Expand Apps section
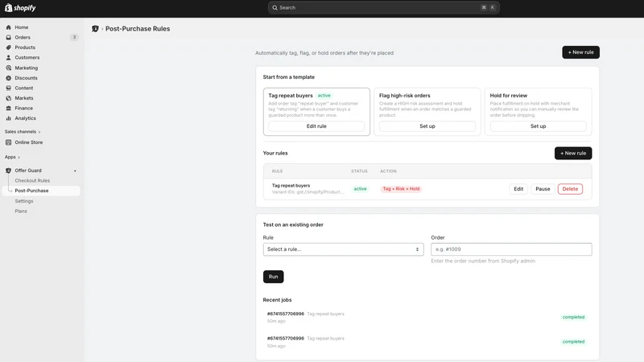Viewport: 644px width, 362px height. (x=12, y=157)
